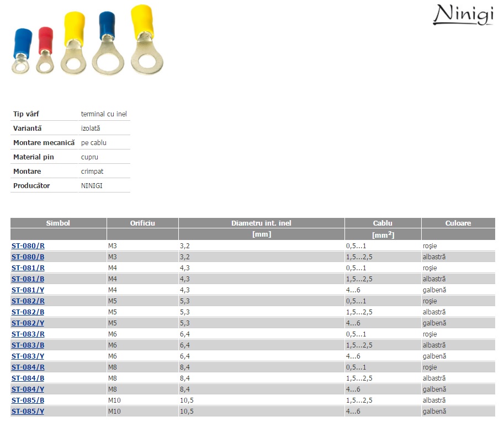The image size is (504, 422).
Task: Click the 'Material pin' label
Action: pyautogui.click(x=34, y=157)
